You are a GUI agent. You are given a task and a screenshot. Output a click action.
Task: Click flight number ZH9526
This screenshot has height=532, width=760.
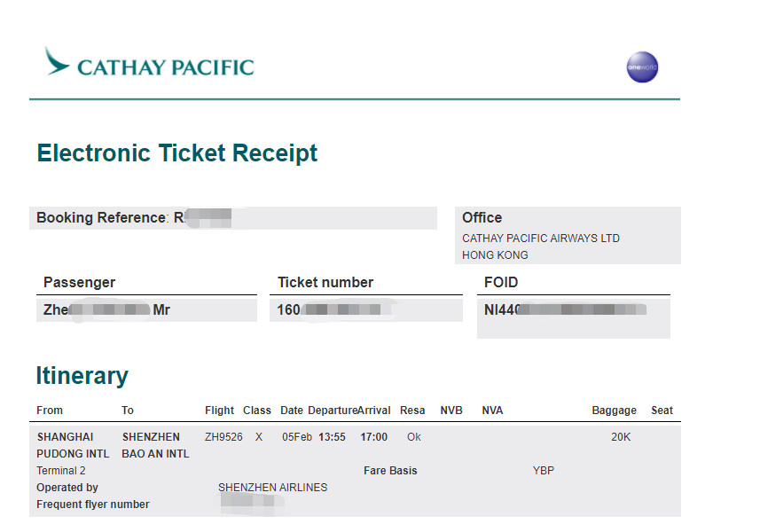pos(223,437)
